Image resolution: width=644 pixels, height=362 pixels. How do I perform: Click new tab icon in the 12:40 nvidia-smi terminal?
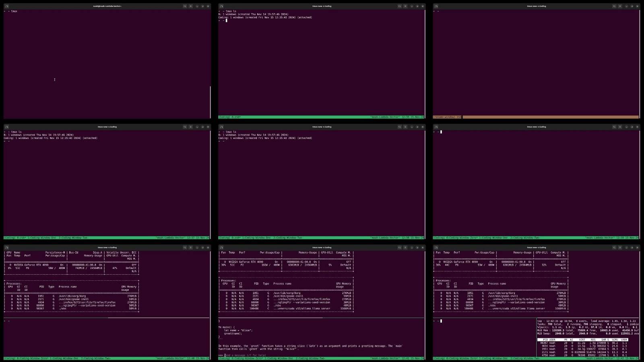click(7, 248)
